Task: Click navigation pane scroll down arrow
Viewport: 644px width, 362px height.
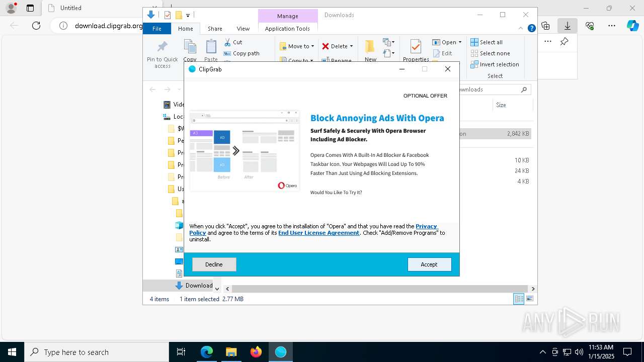Action: pyautogui.click(x=217, y=289)
